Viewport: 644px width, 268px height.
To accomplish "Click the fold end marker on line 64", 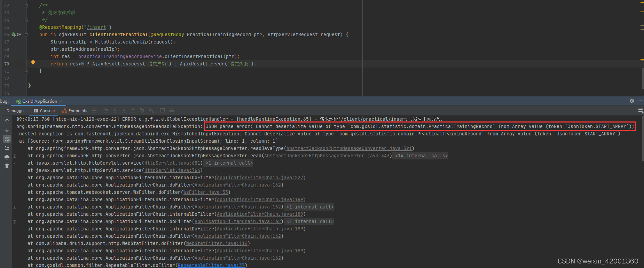I will (26, 20).
